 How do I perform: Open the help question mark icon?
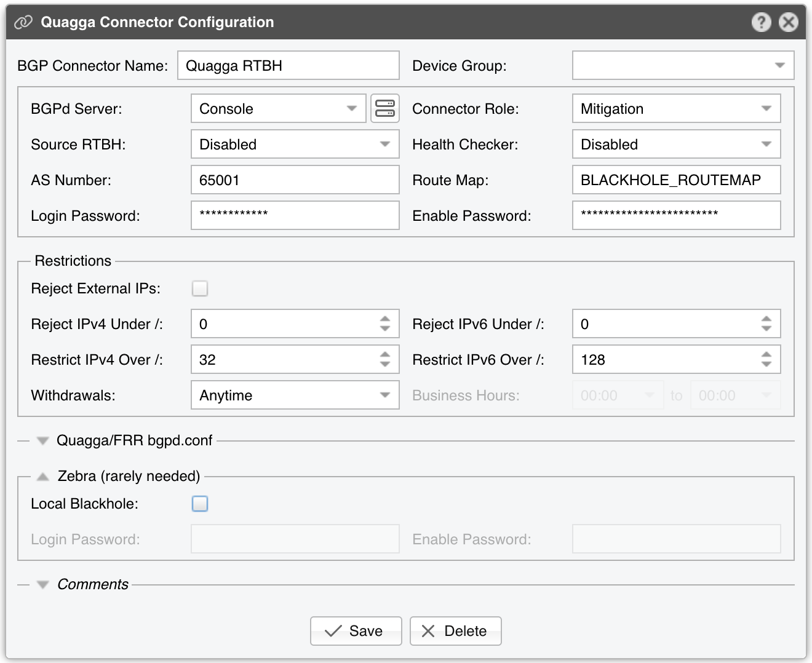761,22
